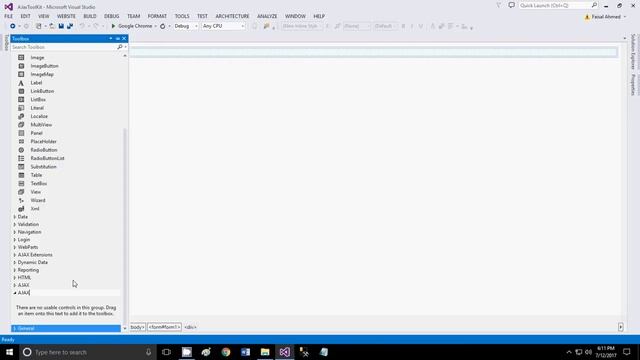The image size is (640, 360).
Task: Open the Solution Explorer side tab
Action: click(633, 51)
